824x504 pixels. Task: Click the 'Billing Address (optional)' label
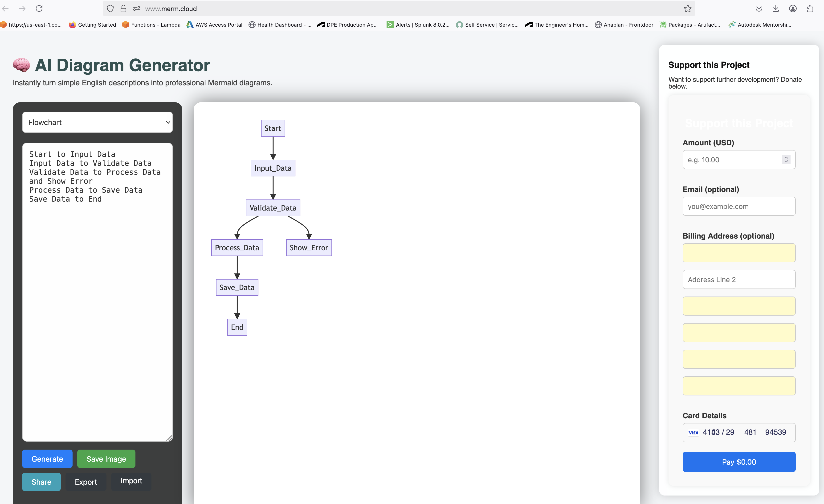[728, 236]
